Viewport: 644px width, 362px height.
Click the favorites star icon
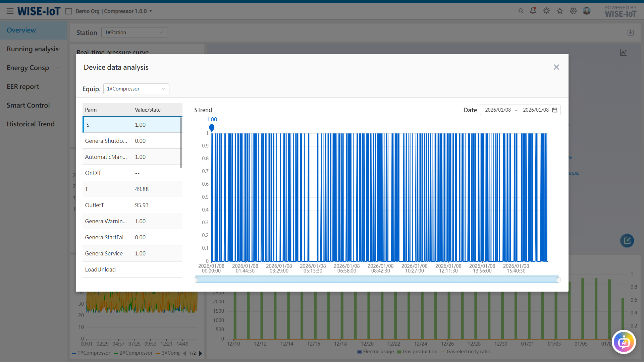coord(559,11)
